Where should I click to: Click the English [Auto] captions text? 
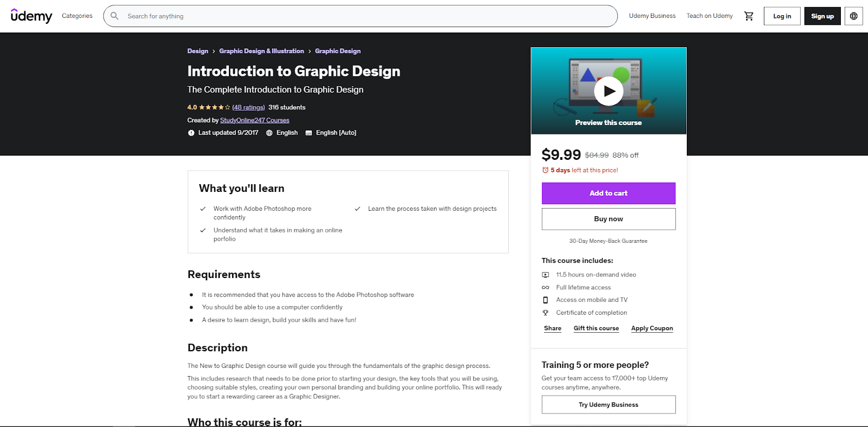[x=336, y=133]
